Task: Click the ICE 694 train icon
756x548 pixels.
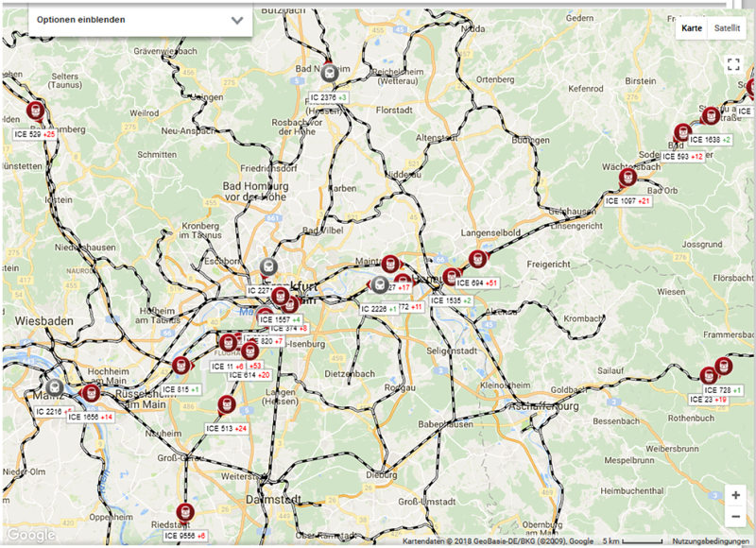Action: click(x=478, y=259)
